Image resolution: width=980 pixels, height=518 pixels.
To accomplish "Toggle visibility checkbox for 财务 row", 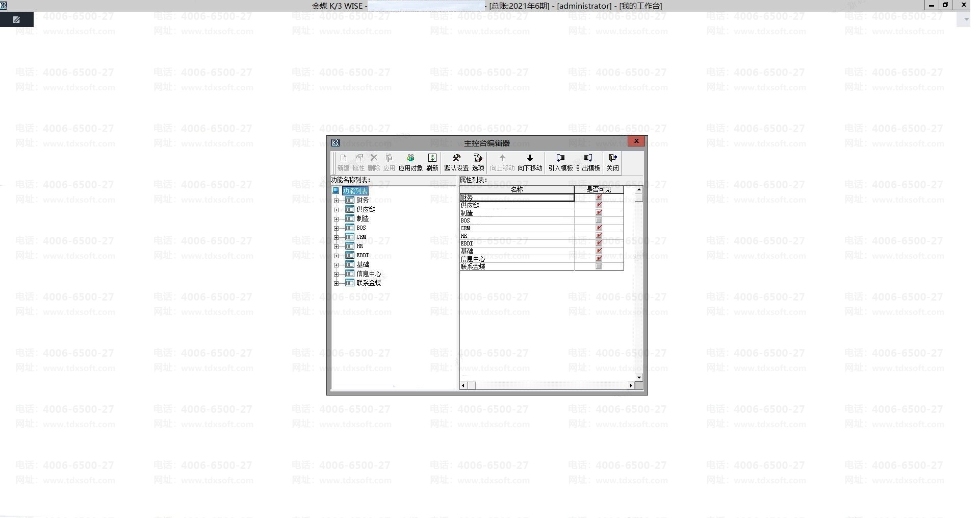I will point(599,197).
